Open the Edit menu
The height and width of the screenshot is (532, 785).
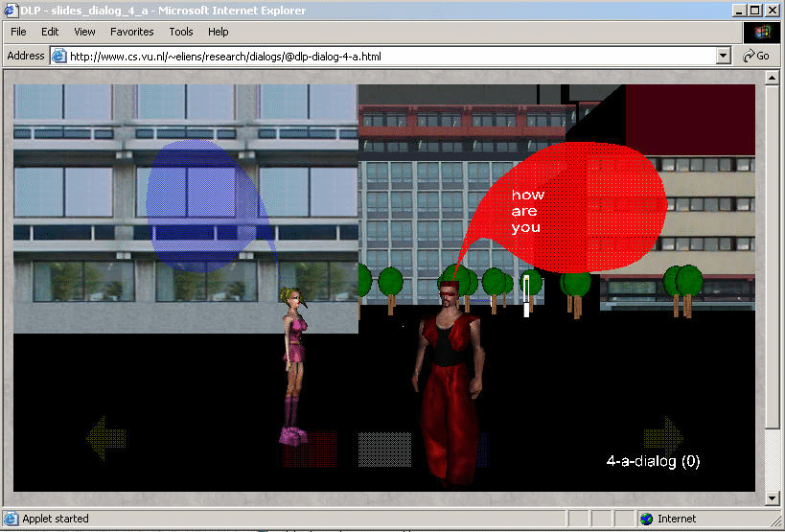pyautogui.click(x=50, y=32)
